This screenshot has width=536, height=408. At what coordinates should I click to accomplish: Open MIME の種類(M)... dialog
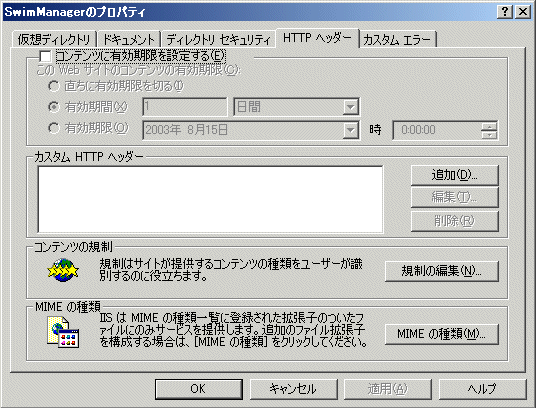point(442,334)
